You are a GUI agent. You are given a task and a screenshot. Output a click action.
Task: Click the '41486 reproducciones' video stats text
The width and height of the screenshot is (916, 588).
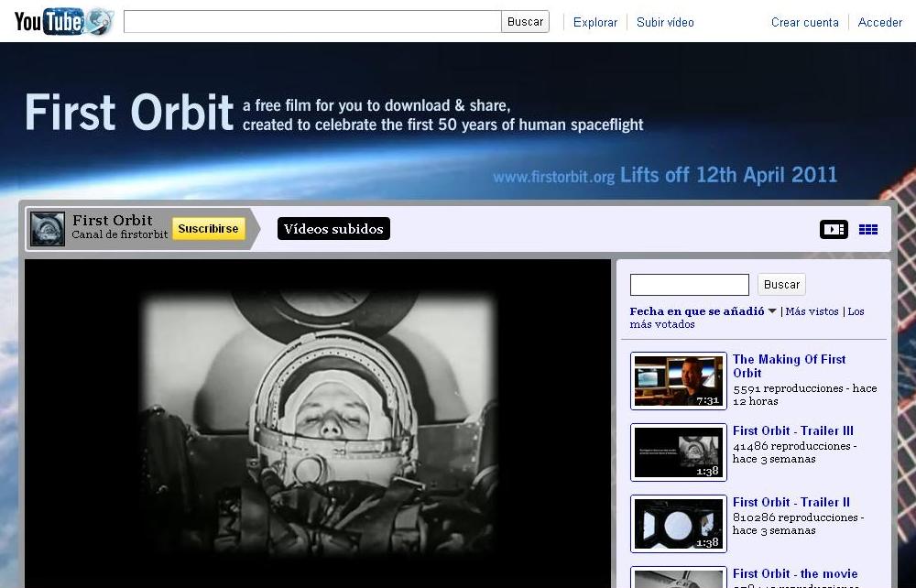coord(794,452)
